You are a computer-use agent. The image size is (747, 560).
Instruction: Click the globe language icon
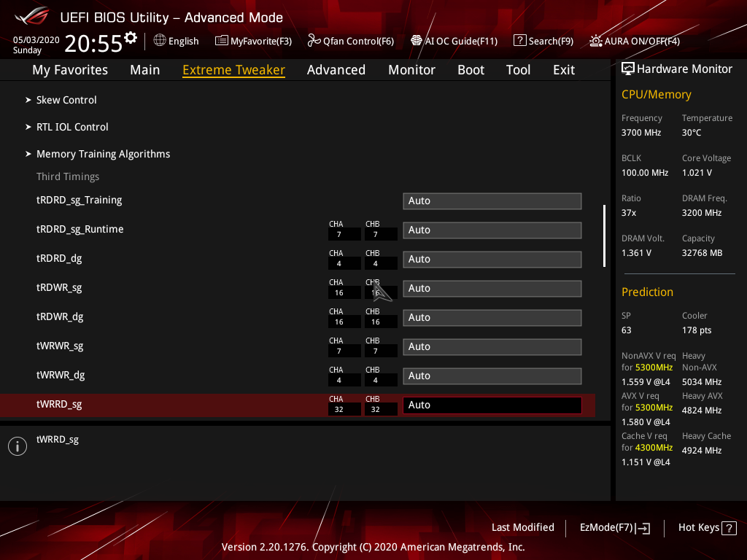click(x=160, y=41)
